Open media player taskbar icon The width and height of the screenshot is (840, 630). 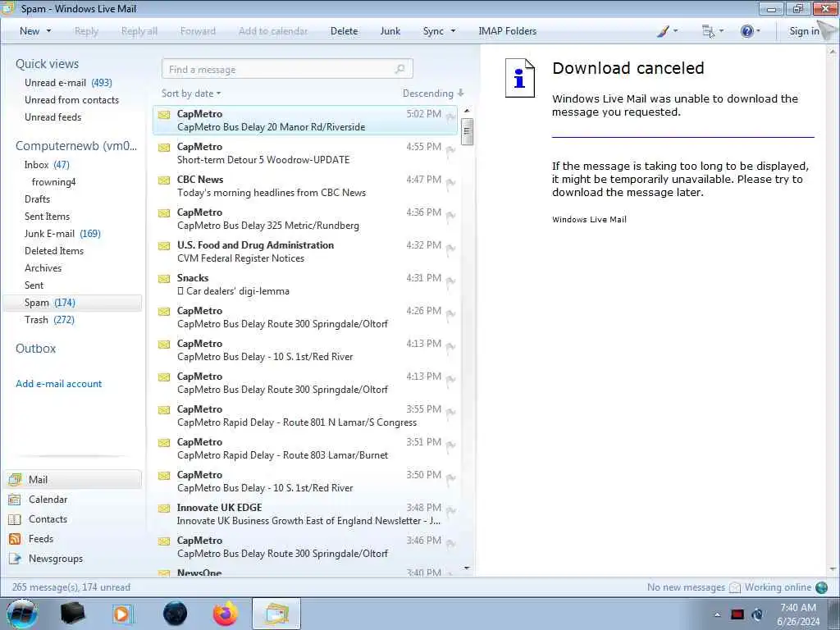(x=122, y=614)
